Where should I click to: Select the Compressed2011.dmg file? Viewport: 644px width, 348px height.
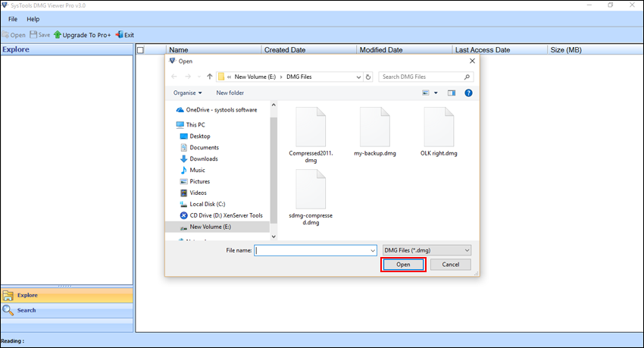311,135
